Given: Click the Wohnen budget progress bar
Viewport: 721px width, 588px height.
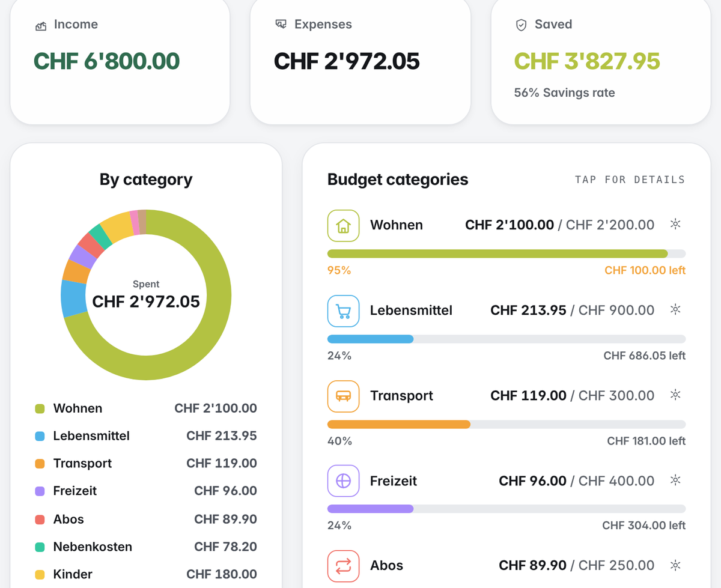Looking at the screenshot, I should pos(507,253).
